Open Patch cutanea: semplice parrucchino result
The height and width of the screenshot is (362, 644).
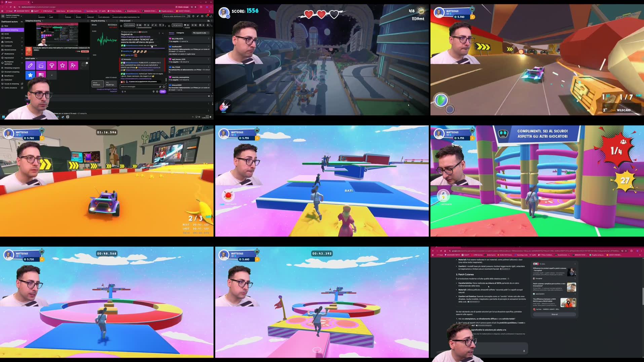(x=549, y=285)
